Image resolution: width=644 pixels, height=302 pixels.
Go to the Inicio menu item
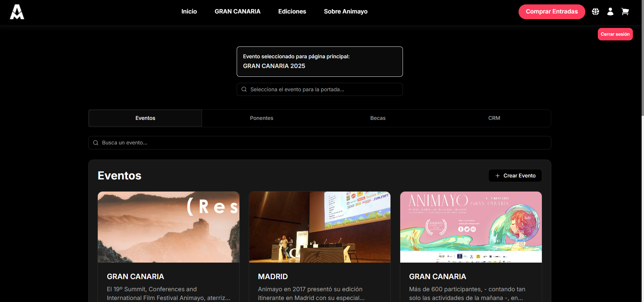pyautogui.click(x=189, y=11)
